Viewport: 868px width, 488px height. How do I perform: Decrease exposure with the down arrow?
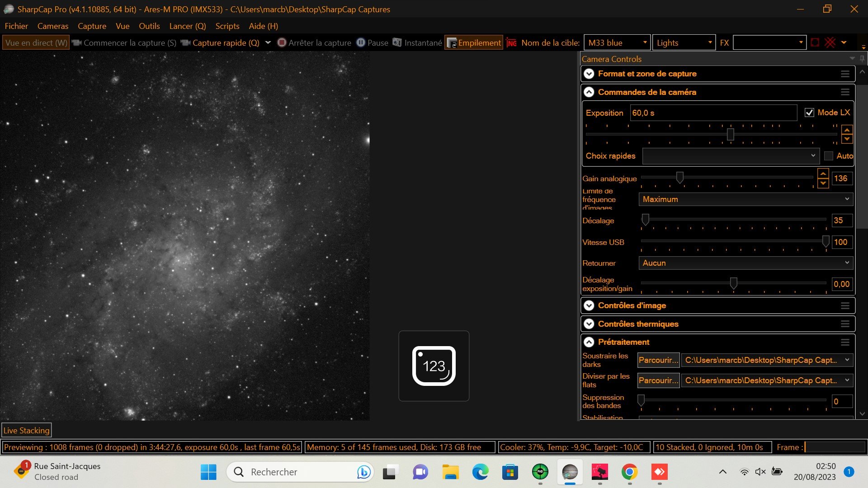(x=847, y=139)
